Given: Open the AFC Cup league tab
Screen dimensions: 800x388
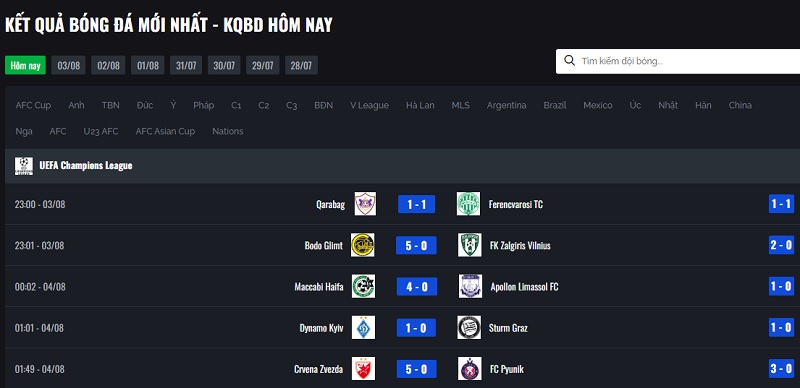Looking at the screenshot, I should pyautogui.click(x=33, y=105).
